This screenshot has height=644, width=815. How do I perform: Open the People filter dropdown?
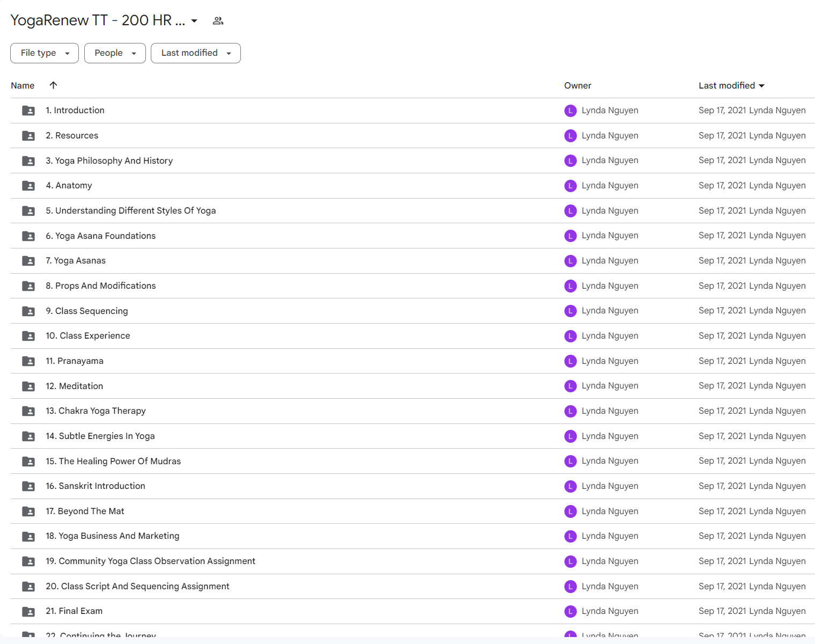pyautogui.click(x=115, y=53)
